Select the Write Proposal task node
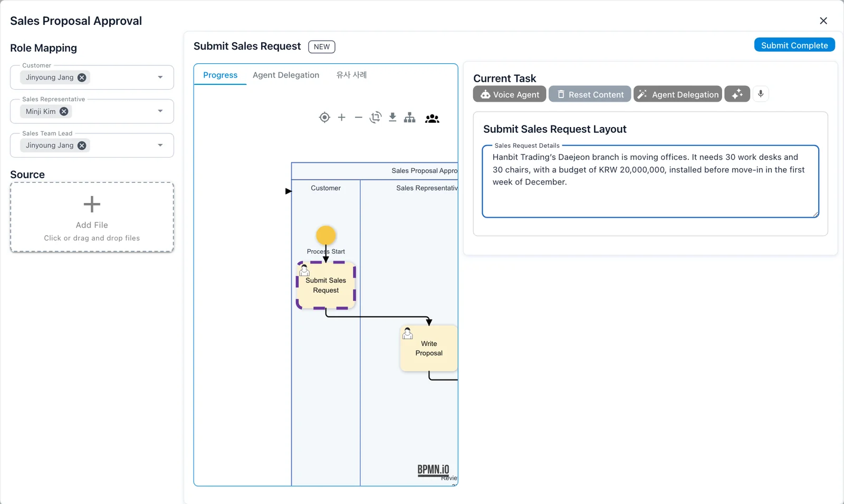Image resolution: width=844 pixels, height=504 pixels. click(x=429, y=348)
